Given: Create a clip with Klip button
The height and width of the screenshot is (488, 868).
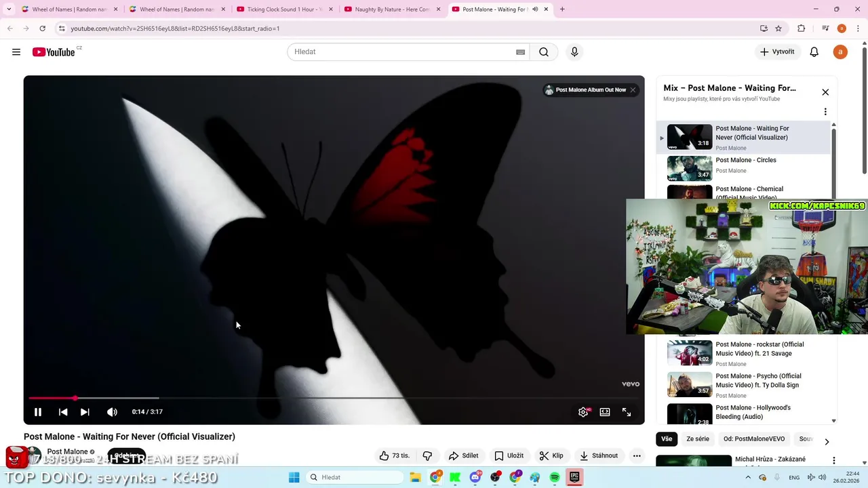Looking at the screenshot, I should point(551,455).
